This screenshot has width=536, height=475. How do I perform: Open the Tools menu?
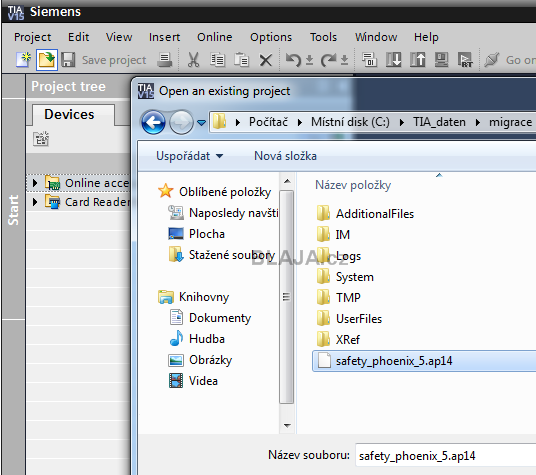point(323,37)
